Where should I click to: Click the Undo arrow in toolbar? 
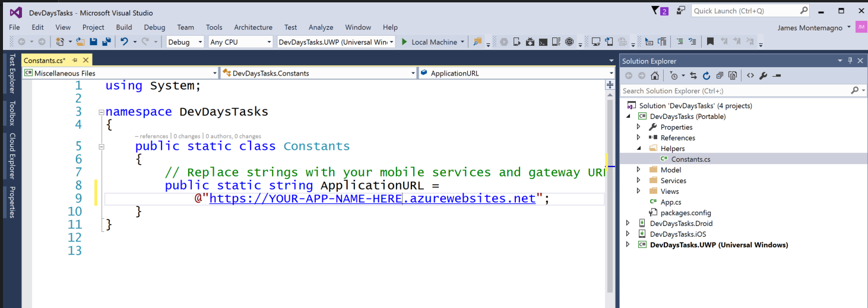click(x=124, y=42)
